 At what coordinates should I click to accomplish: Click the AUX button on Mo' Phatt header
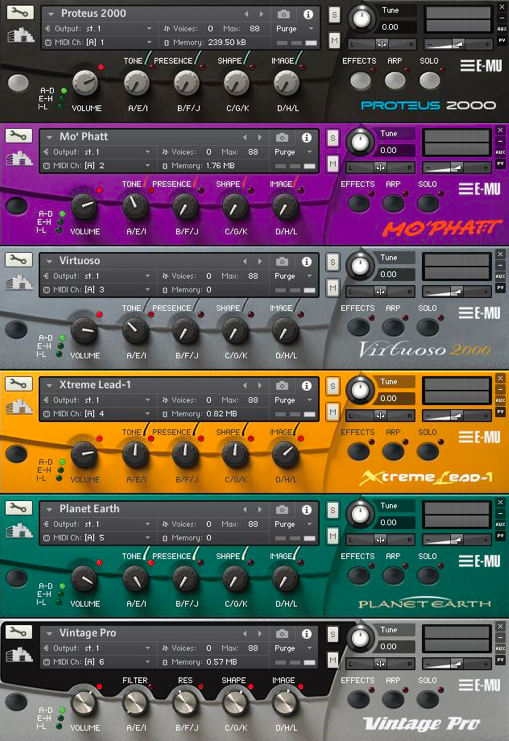click(x=500, y=152)
